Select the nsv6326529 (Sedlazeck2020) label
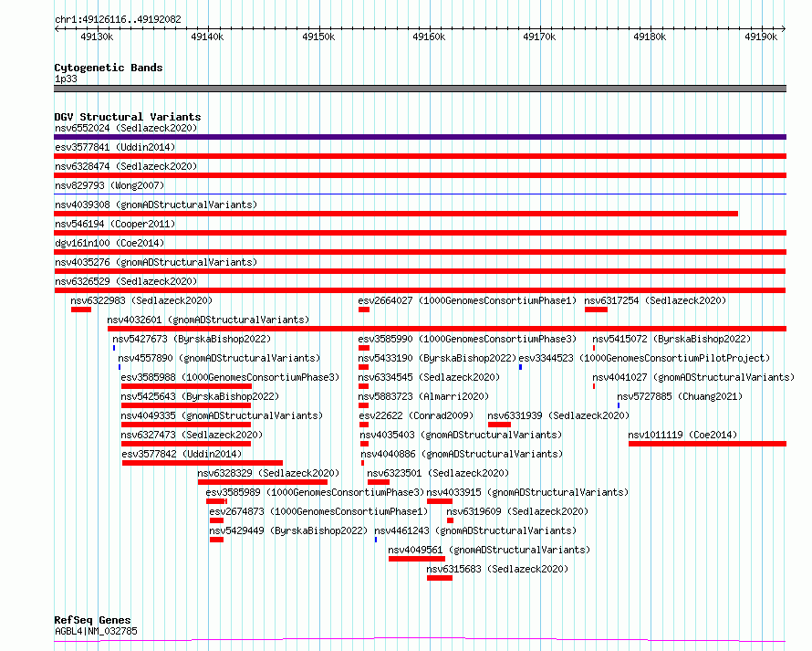812x651 pixels. 126,281
